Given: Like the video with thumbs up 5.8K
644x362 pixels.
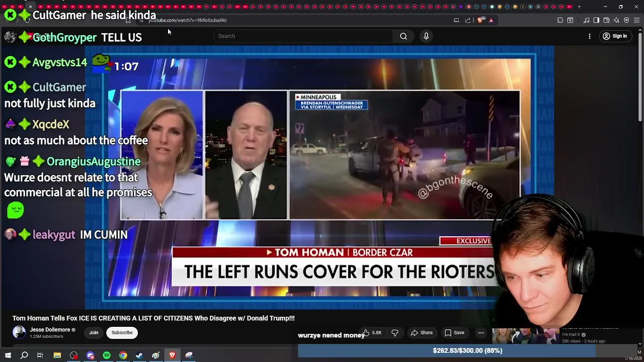Looking at the screenshot, I should pyautogui.click(x=372, y=333).
